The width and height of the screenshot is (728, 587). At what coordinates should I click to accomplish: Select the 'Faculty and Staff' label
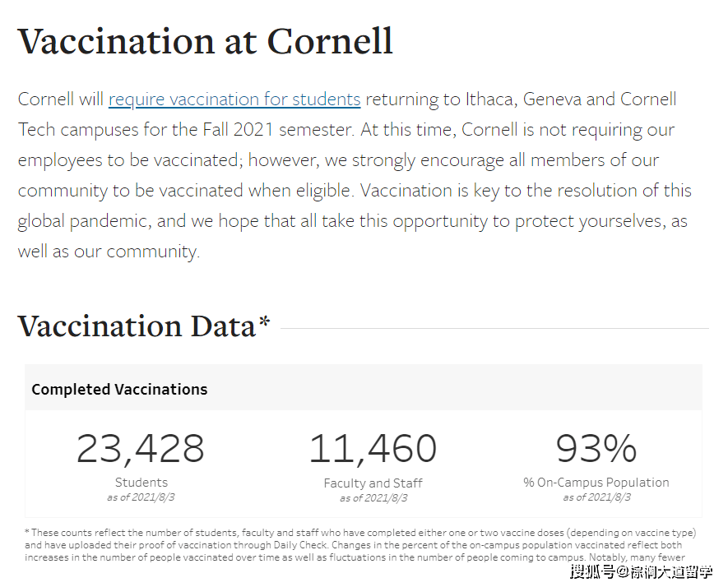tap(373, 483)
